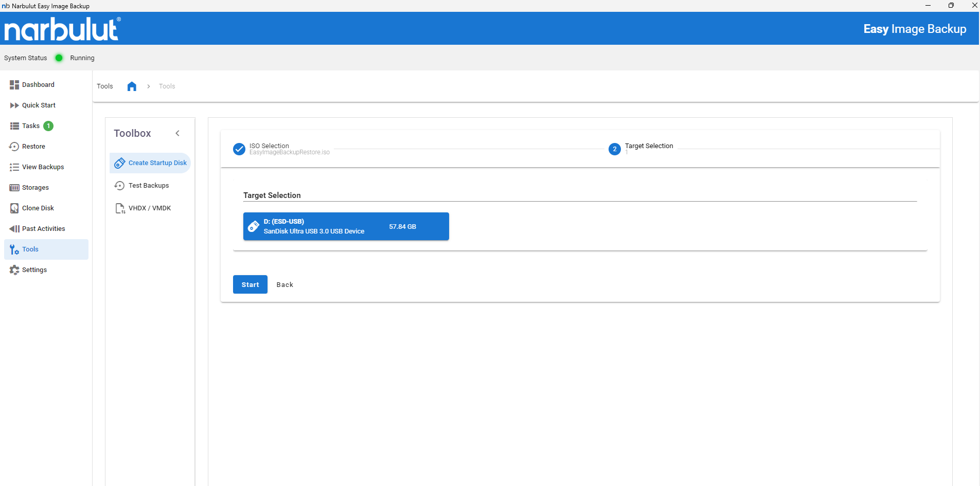
Task: Click the ISO Selection completed step checkmark
Action: [239, 149]
